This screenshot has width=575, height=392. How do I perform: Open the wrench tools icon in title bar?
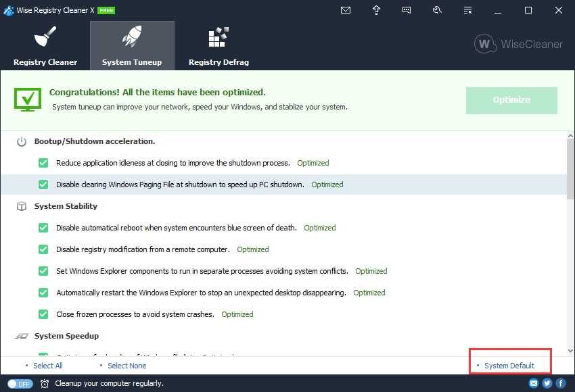(437, 10)
